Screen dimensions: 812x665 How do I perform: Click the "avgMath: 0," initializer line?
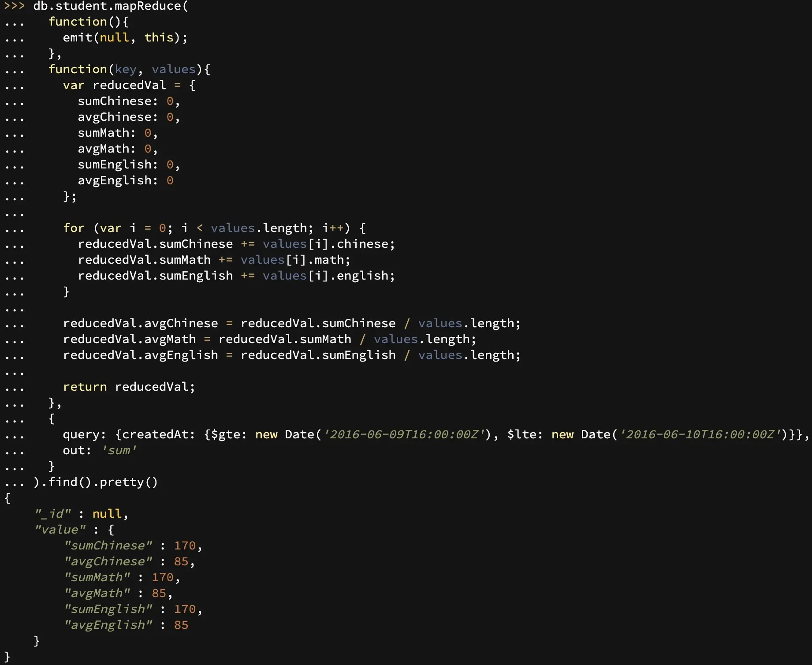click(118, 149)
